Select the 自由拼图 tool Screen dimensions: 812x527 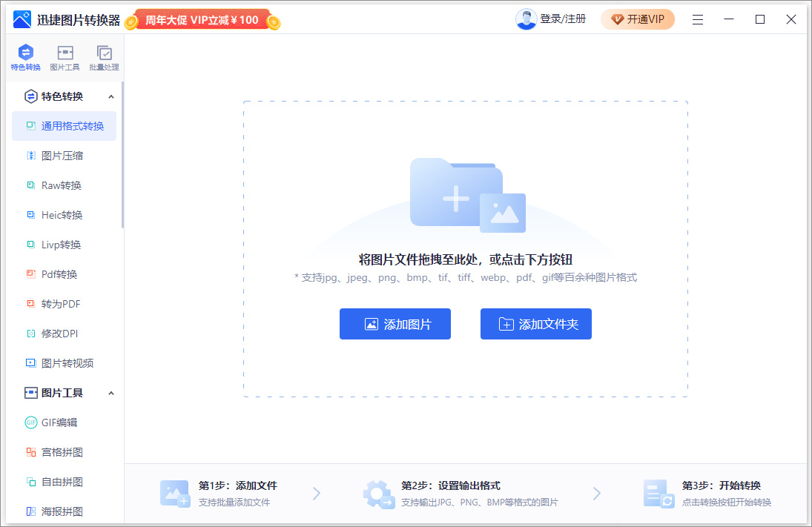point(64,481)
